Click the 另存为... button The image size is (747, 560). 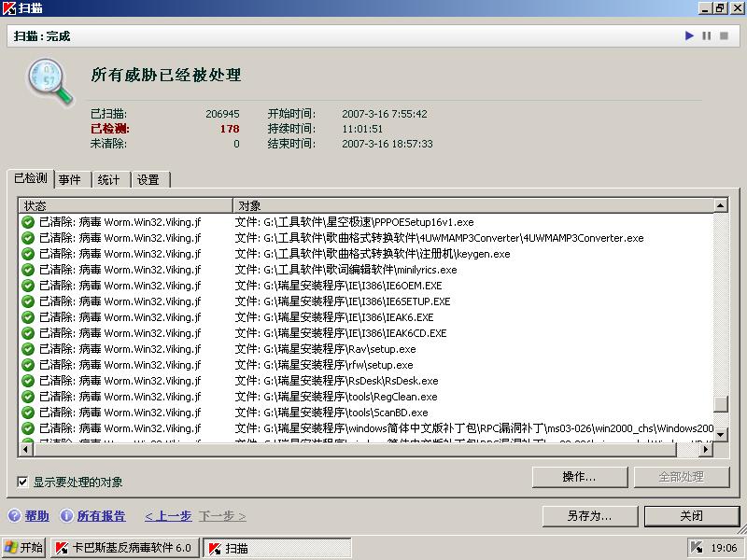click(590, 516)
